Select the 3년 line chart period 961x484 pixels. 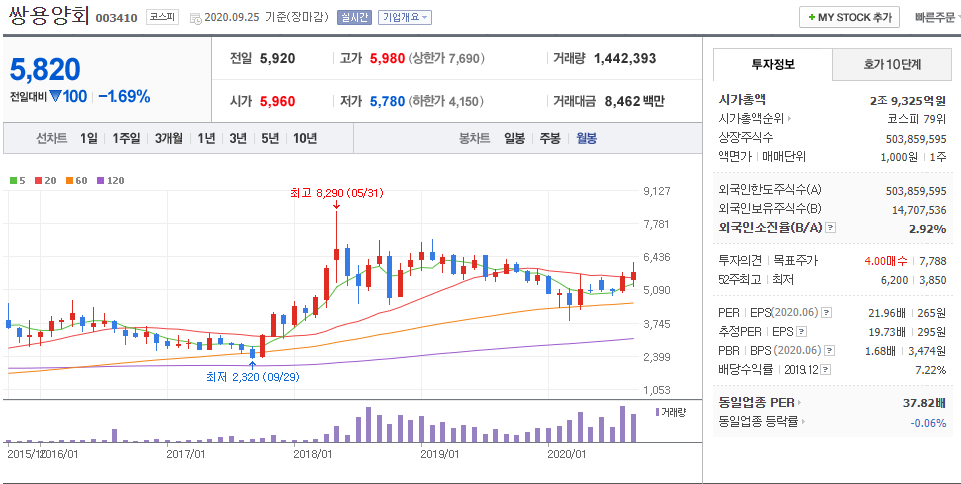(x=238, y=138)
